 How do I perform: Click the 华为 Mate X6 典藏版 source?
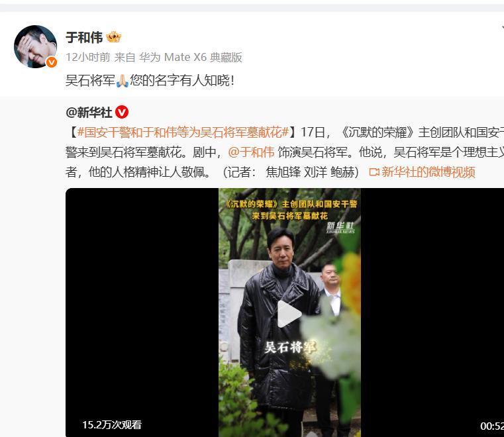coord(190,57)
